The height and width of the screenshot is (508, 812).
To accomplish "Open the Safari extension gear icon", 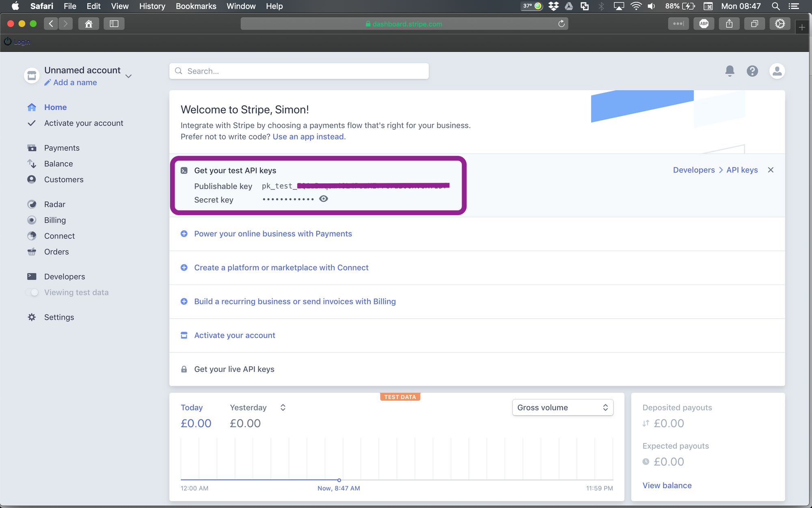I will click(x=780, y=24).
